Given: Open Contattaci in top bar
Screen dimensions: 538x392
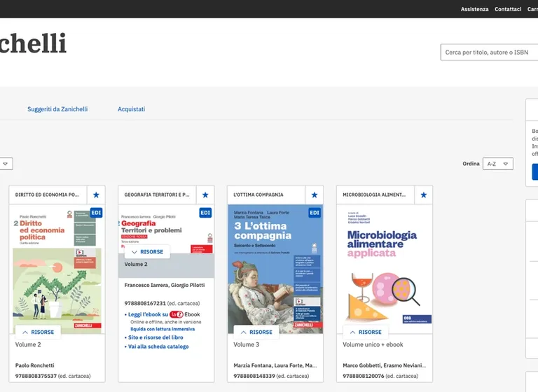Looking at the screenshot, I should click(x=508, y=9).
